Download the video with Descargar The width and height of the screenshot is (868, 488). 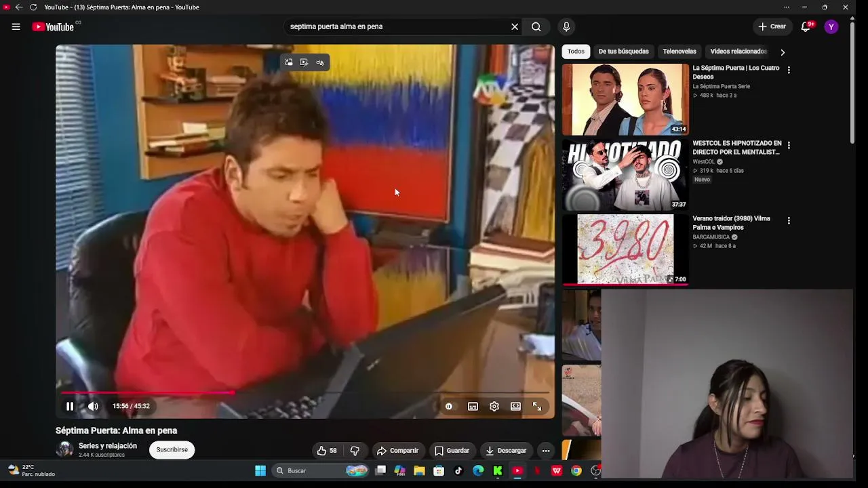[x=506, y=451]
